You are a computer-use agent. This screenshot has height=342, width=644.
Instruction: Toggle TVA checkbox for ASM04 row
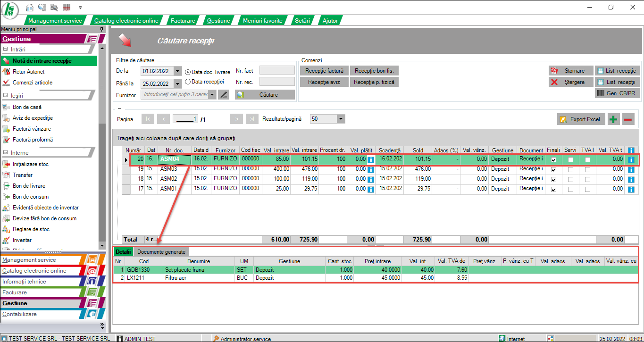coord(587,160)
